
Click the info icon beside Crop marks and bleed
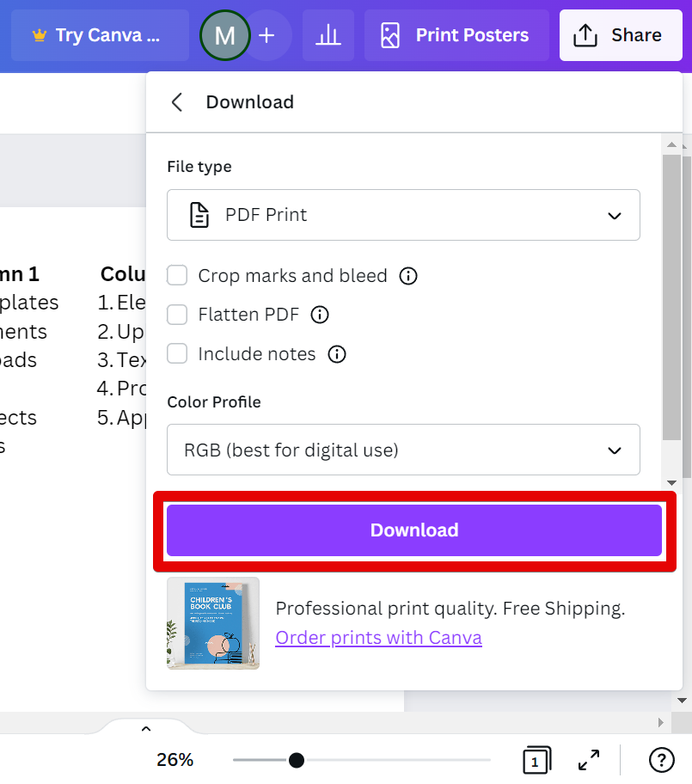point(409,276)
